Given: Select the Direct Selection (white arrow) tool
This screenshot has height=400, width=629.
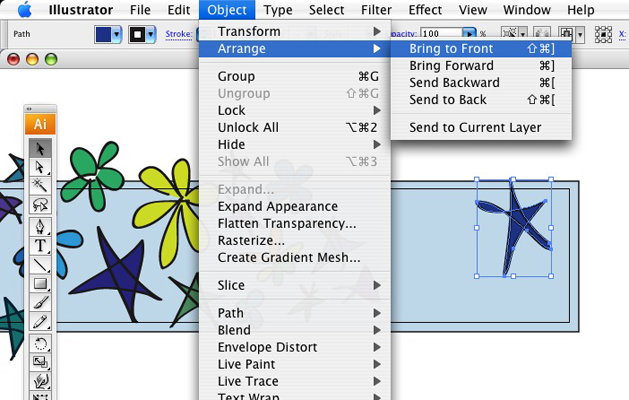Looking at the screenshot, I should (40, 166).
